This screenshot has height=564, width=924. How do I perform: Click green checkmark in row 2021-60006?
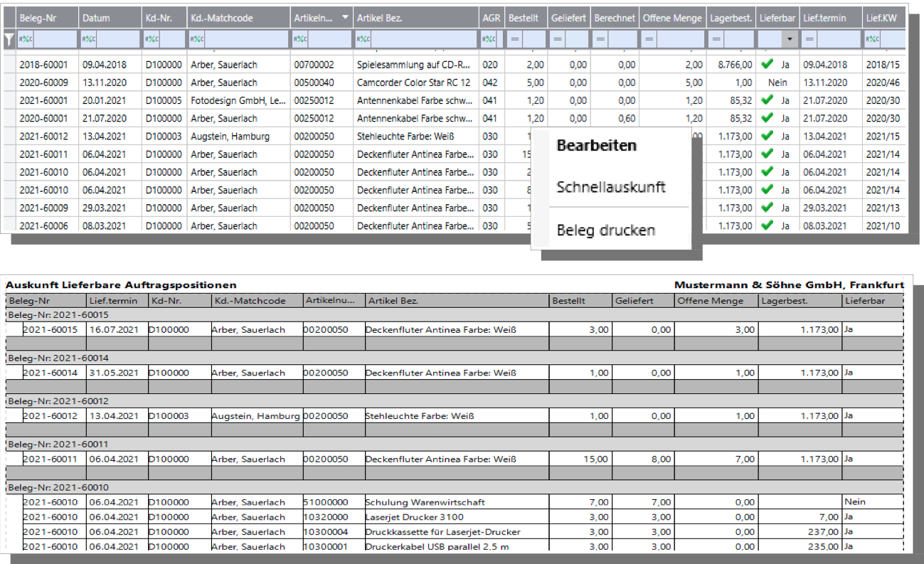[x=767, y=225]
